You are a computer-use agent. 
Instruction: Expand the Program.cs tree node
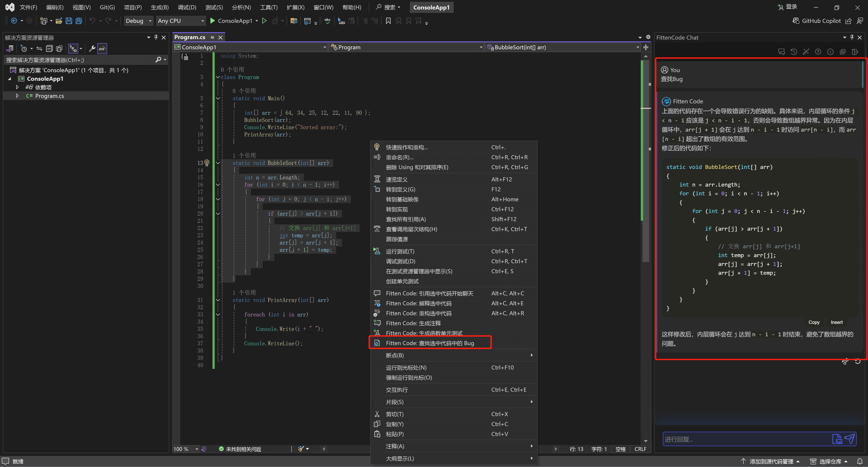pos(17,96)
